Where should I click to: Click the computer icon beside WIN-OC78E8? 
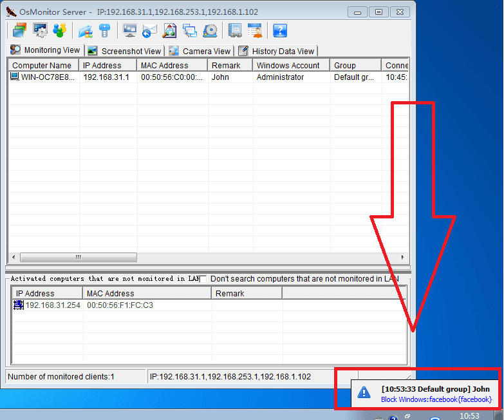tap(14, 77)
